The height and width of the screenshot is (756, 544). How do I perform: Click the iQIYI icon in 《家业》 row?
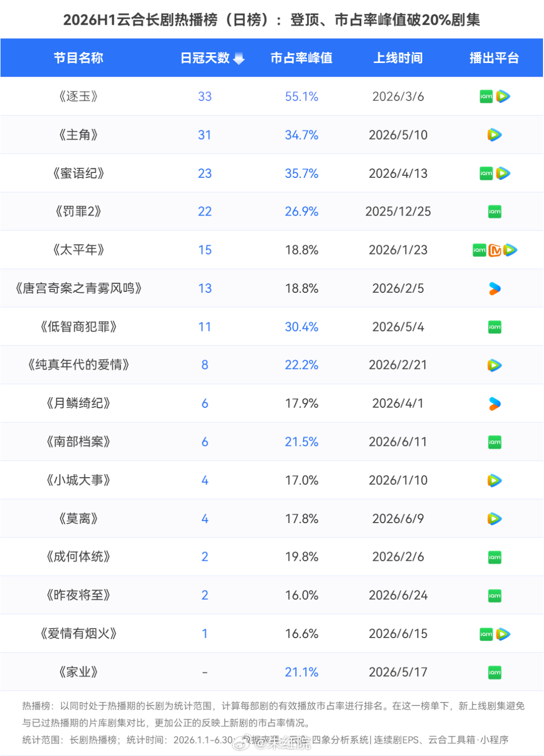(495, 672)
